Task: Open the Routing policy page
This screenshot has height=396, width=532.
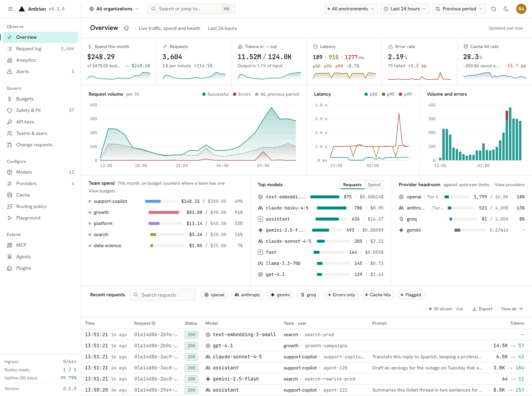Action: point(40,206)
